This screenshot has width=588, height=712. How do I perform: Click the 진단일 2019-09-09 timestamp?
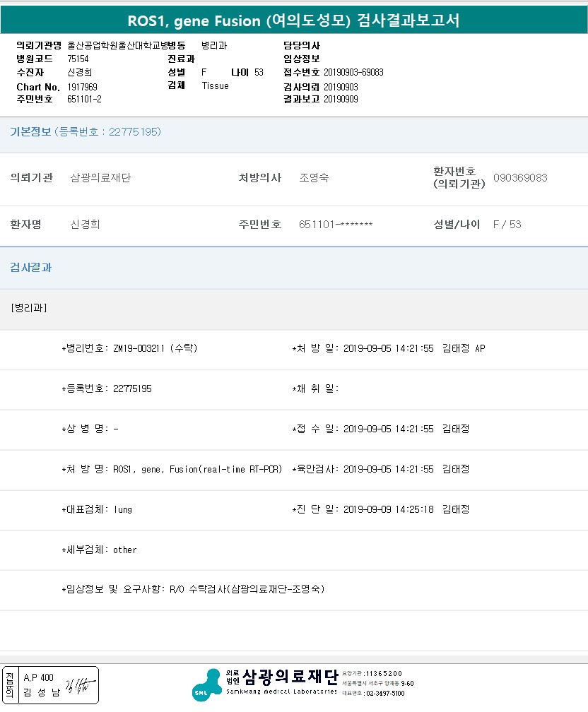(388, 509)
